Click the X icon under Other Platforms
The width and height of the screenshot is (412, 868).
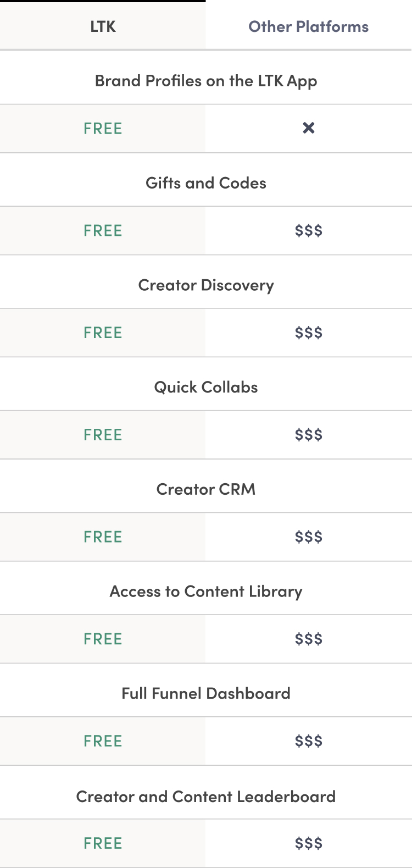[x=309, y=128]
